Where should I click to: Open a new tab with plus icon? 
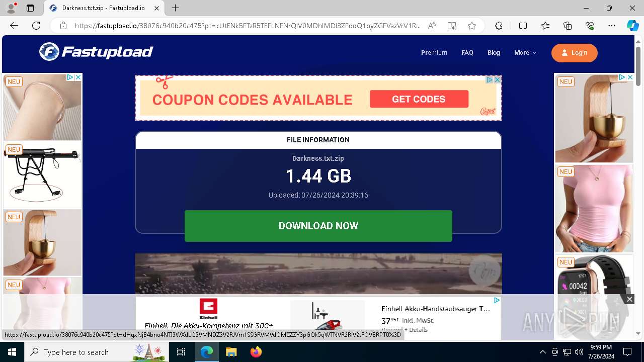click(x=175, y=8)
